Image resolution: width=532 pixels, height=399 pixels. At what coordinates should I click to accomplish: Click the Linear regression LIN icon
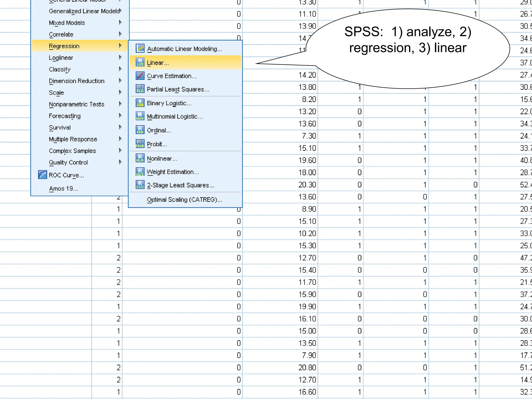(x=140, y=62)
